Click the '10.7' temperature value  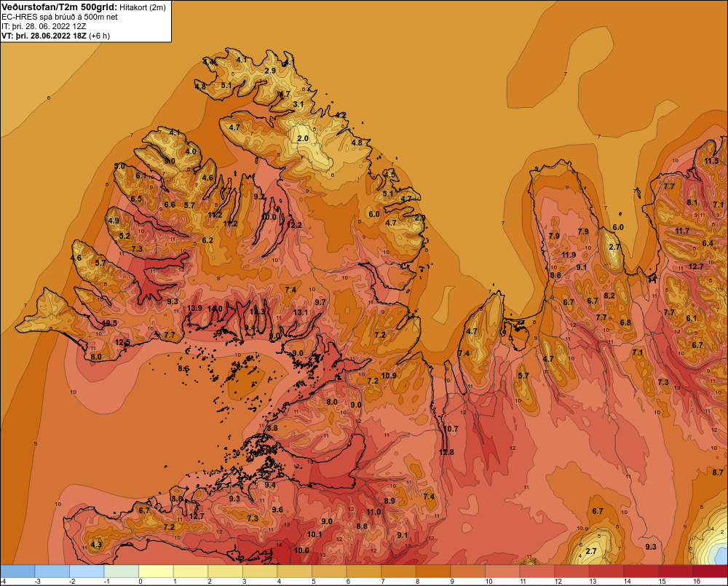tap(451, 429)
